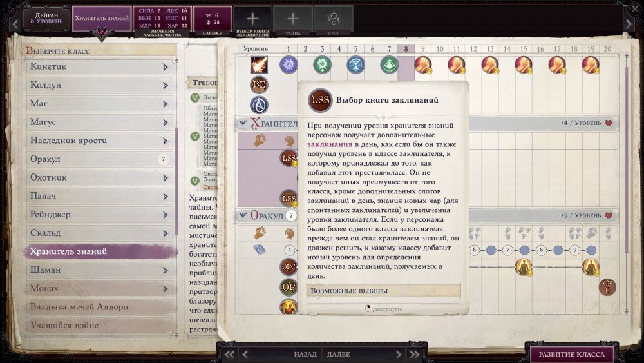Click the fist icon in the Хранитель section
The height and width of the screenshot is (363, 644).
pyautogui.click(x=259, y=140)
